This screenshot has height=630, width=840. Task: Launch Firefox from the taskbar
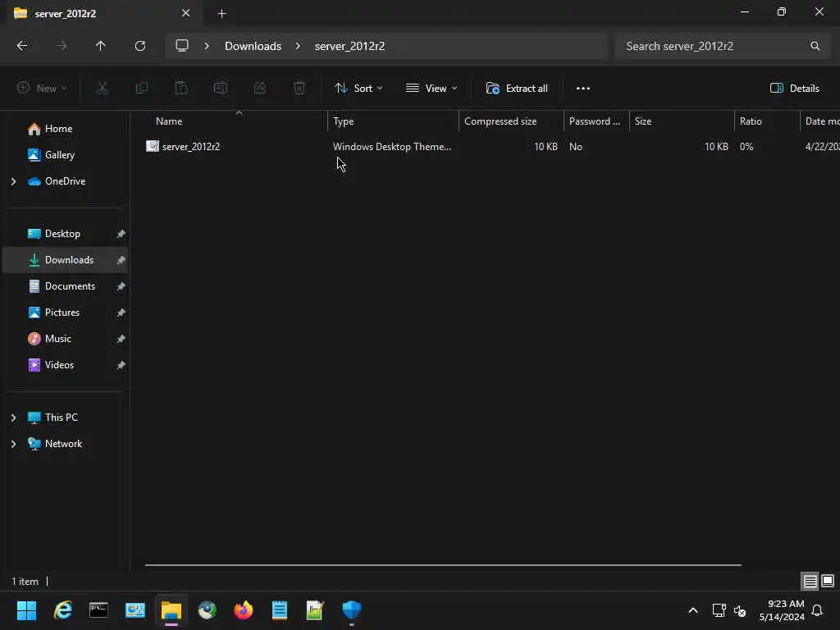click(243, 610)
